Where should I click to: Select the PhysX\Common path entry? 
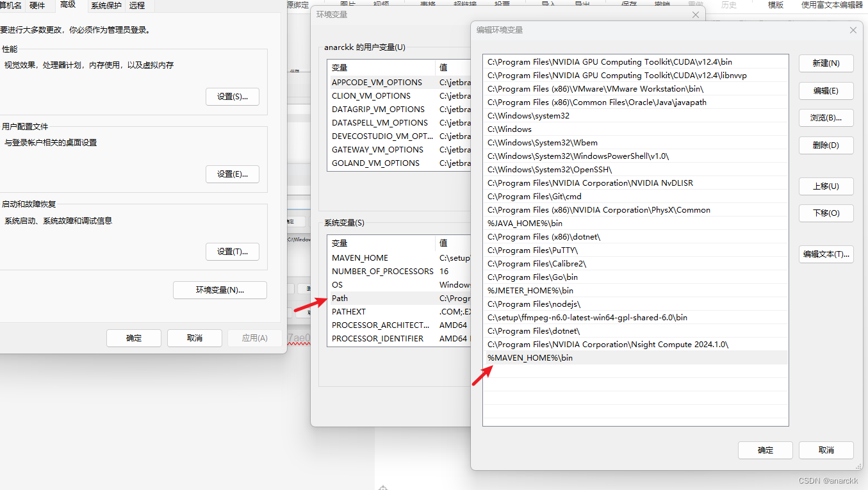pyautogui.click(x=635, y=210)
